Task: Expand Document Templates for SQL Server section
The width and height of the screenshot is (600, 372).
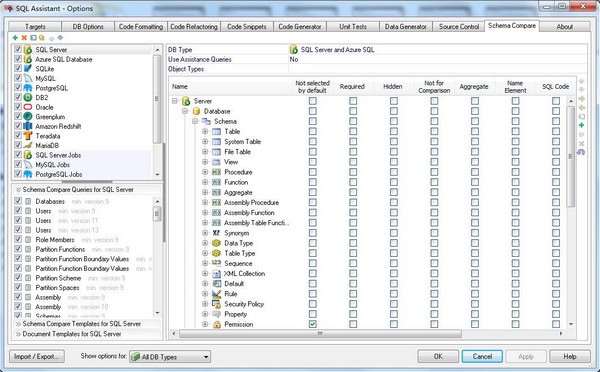Action: 88,334
